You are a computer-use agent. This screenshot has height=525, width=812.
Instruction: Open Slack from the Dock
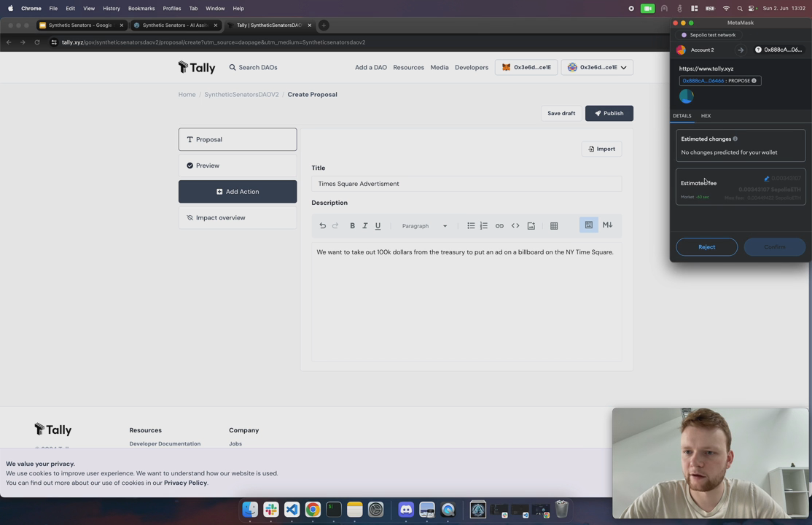click(271, 510)
